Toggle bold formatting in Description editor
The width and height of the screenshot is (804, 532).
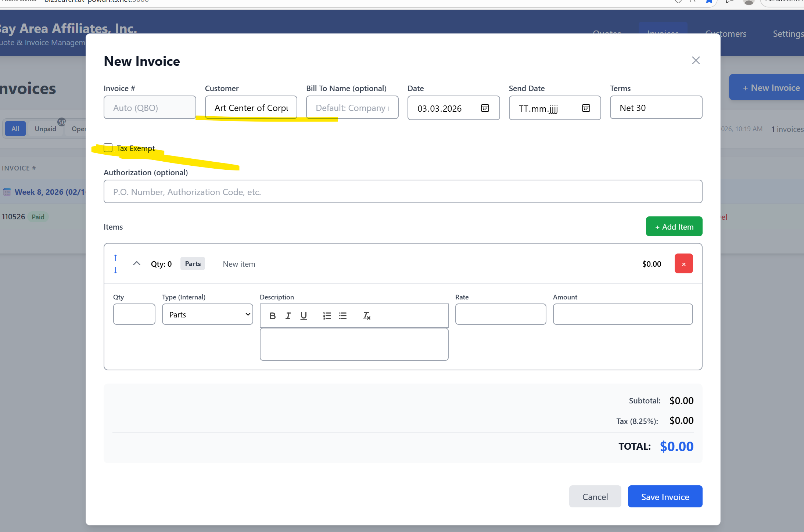[x=272, y=316]
